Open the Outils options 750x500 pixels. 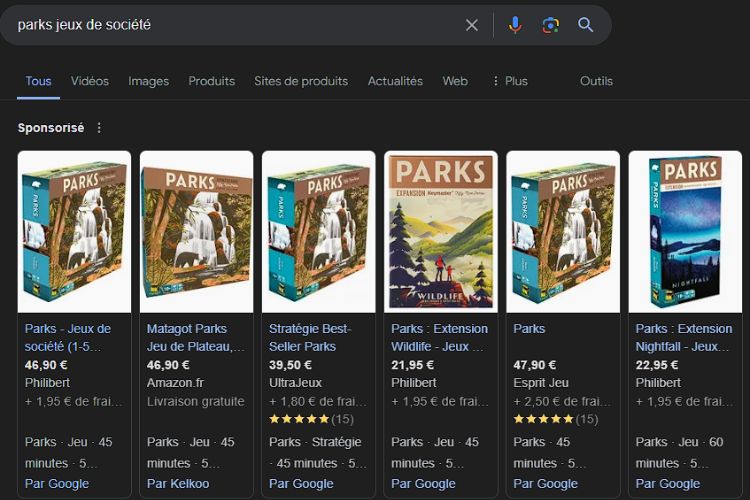(596, 81)
